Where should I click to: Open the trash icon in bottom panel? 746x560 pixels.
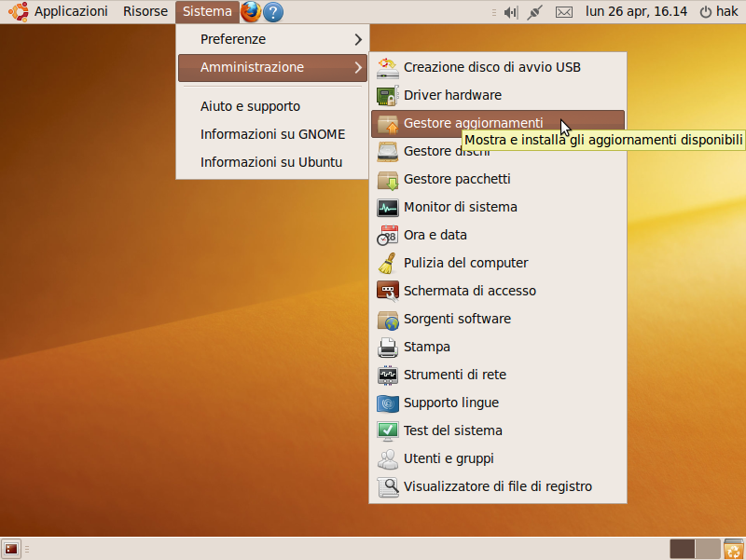coord(734,549)
